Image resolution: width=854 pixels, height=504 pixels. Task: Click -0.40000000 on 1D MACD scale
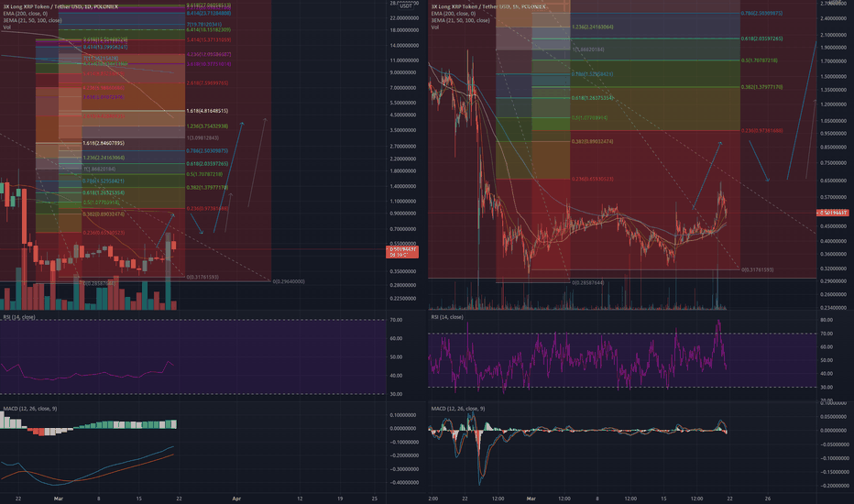click(403, 482)
